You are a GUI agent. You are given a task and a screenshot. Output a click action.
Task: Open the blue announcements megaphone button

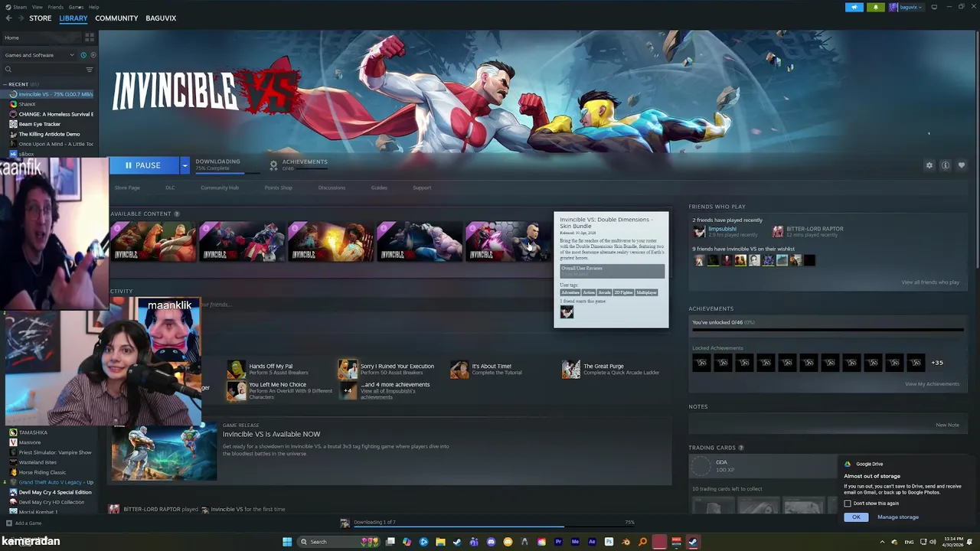pyautogui.click(x=854, y=7)
